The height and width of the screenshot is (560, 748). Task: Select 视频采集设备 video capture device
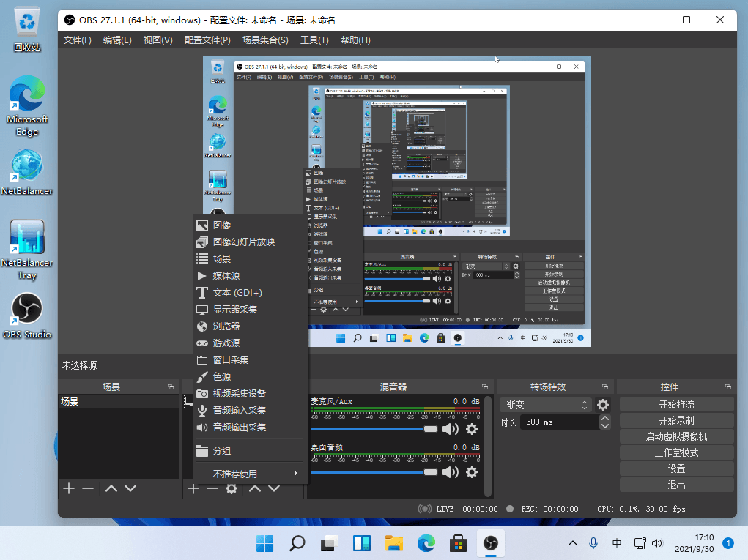coord(249,394)
